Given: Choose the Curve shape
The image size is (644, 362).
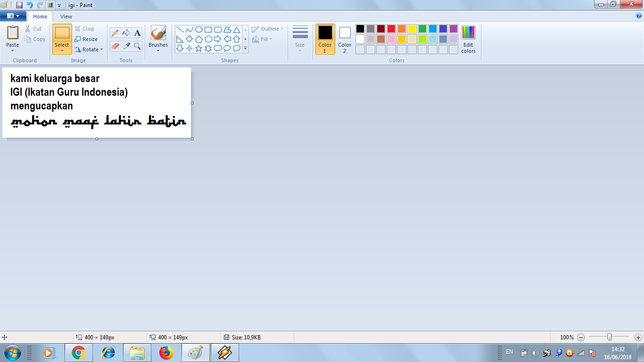Looking at the screenshot, I should 189,29.
